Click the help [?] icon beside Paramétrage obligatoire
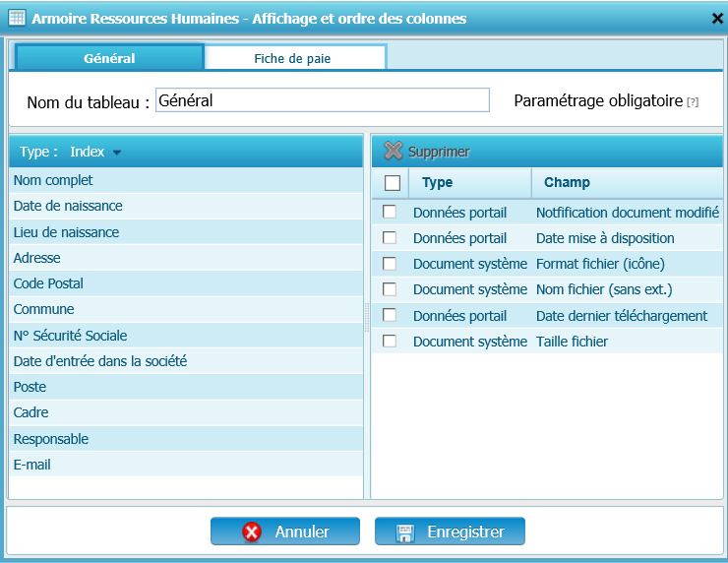Viewport: 728px width, 563px height. pos(693,102)
